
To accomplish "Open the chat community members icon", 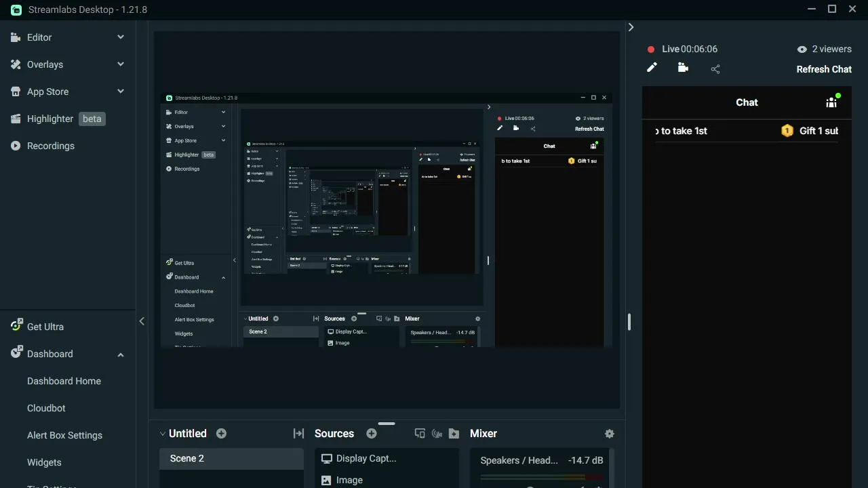I will click(832, 102).
